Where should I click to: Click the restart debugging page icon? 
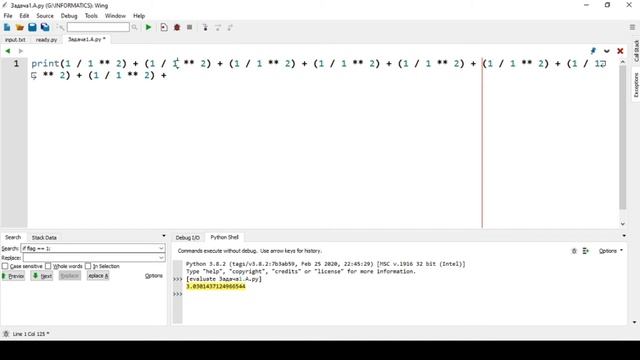pyautogui.click(x=164, y=27)
